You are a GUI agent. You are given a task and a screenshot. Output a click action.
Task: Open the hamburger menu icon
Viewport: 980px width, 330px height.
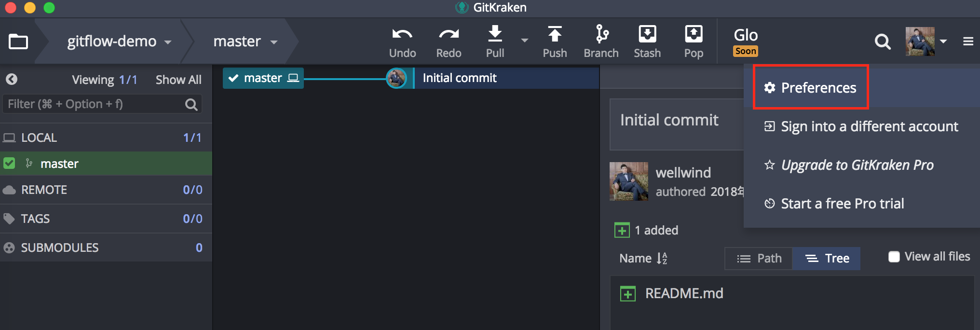[x=968, y=41]
